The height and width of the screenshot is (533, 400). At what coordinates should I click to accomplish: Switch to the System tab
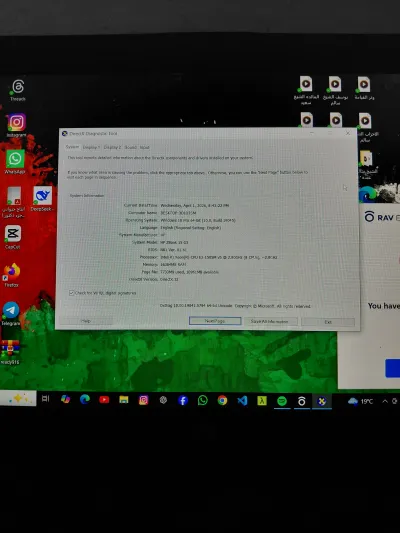pos(72,147)
